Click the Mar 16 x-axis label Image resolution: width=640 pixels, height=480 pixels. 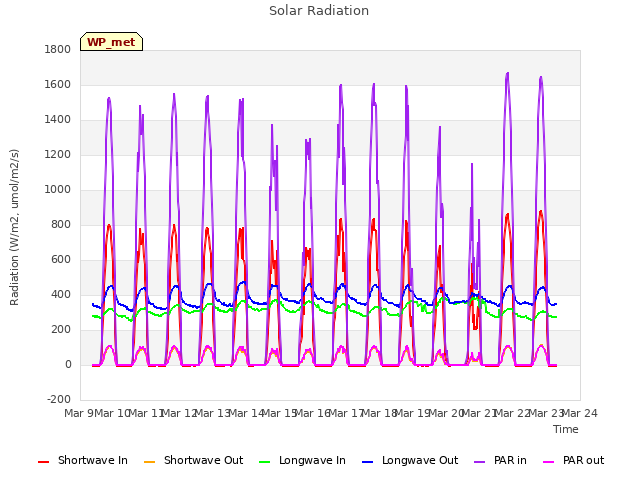click(313, 413)
